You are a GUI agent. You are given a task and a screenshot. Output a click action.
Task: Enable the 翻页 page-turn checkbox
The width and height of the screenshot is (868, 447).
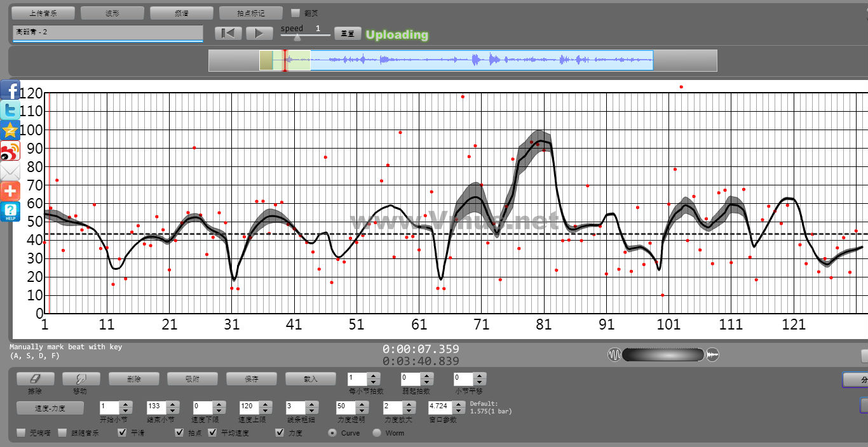[295, 13]
